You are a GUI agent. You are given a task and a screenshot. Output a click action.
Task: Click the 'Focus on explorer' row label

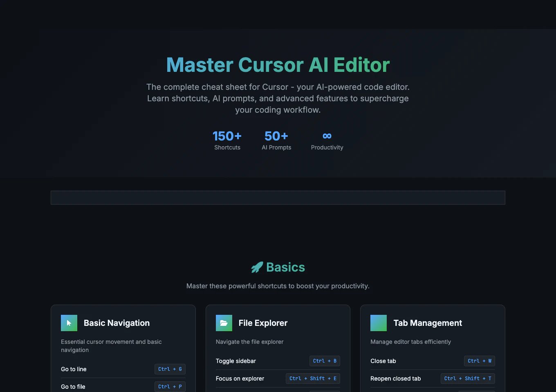[240, 379]
